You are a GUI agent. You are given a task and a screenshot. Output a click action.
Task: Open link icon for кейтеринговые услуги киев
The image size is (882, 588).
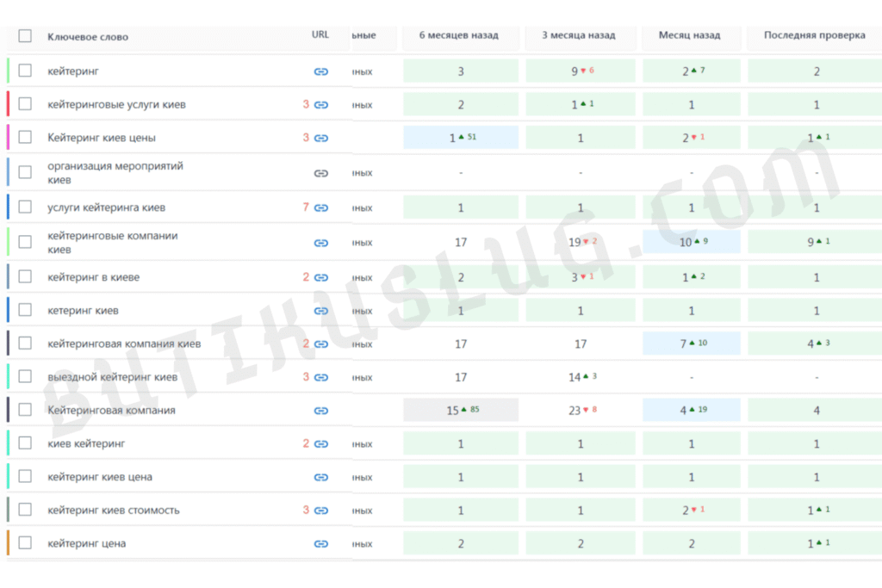(x=321, y=104)
